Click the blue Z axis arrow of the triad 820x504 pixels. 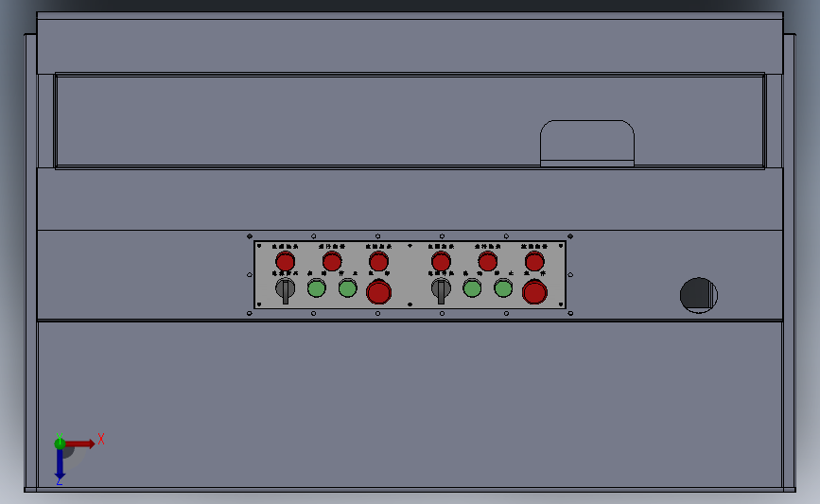pyautogui.click(x=60, y=464)
